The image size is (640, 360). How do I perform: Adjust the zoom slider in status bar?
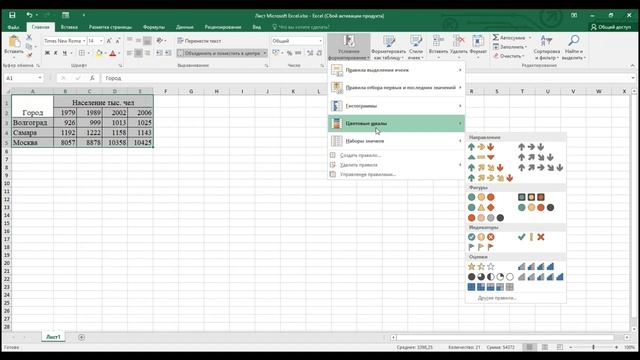(x=593, y=347)
